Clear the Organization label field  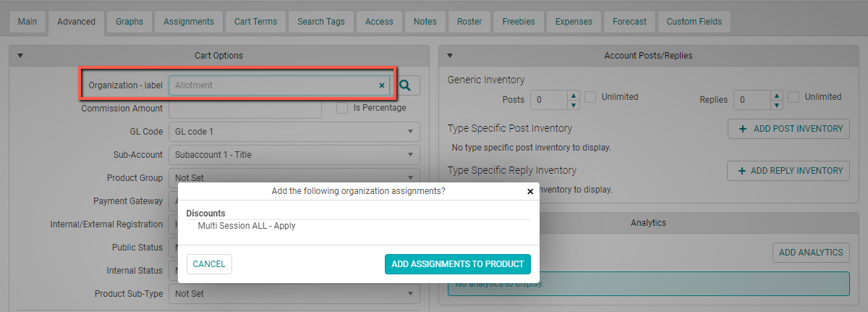(382, 85)
